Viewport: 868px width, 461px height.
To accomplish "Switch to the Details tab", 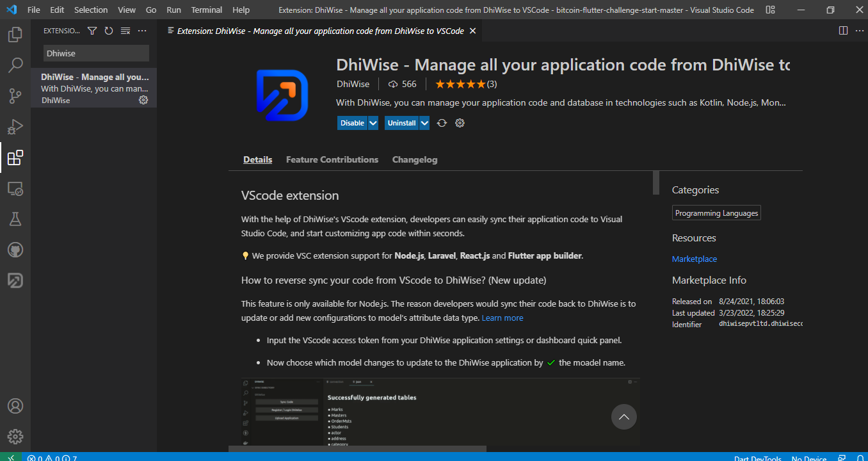I will tap(258, 159).
